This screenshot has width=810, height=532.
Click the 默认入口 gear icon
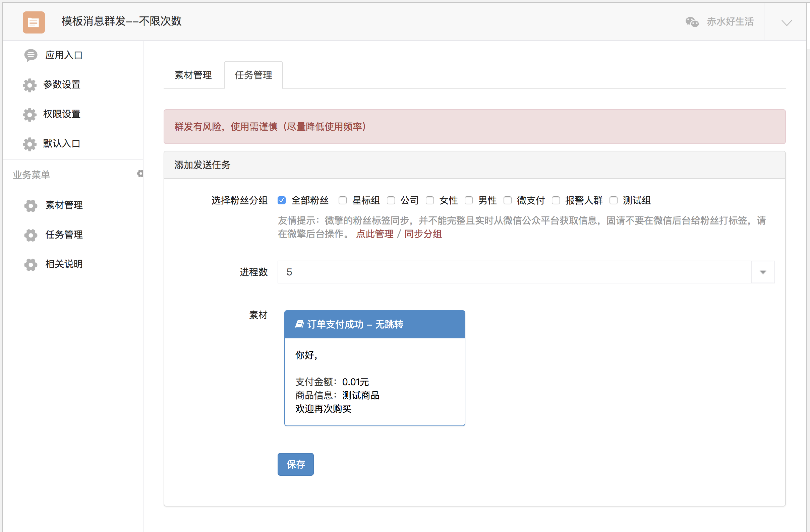pos(30,144)
